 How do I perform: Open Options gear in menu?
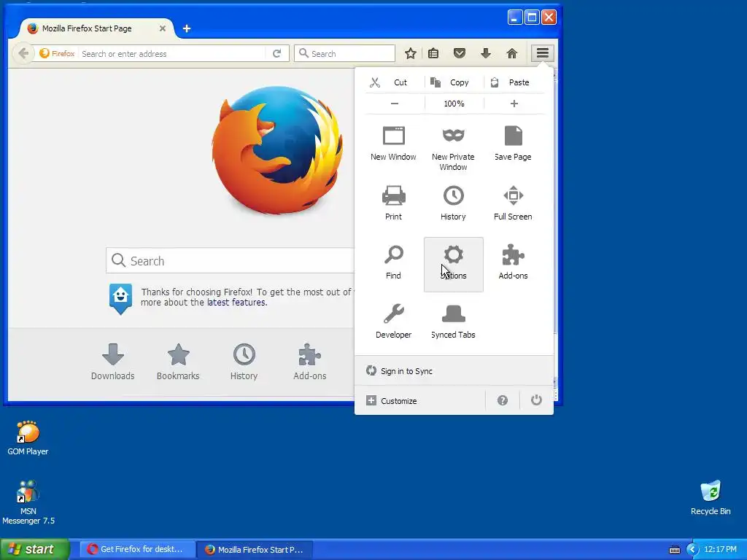[454, 264]
